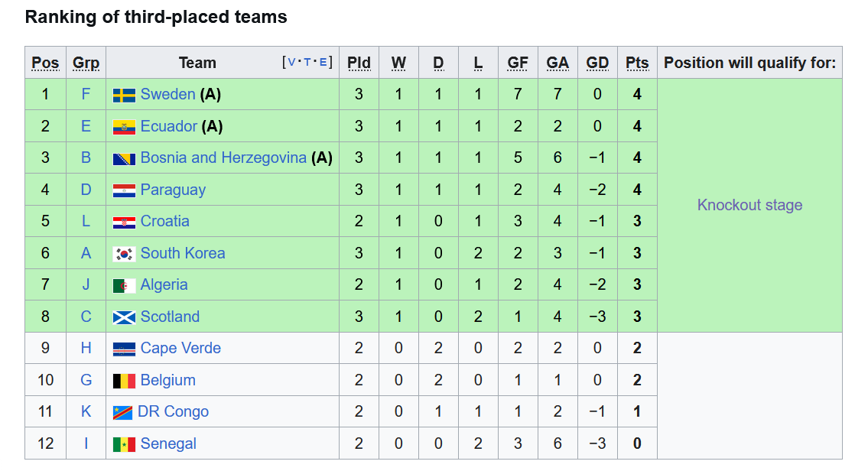Image resolution: width=868 pixels, height=471 pixels.
Task: Open the Knockout stage link
Action: click(x=749, y=205)
